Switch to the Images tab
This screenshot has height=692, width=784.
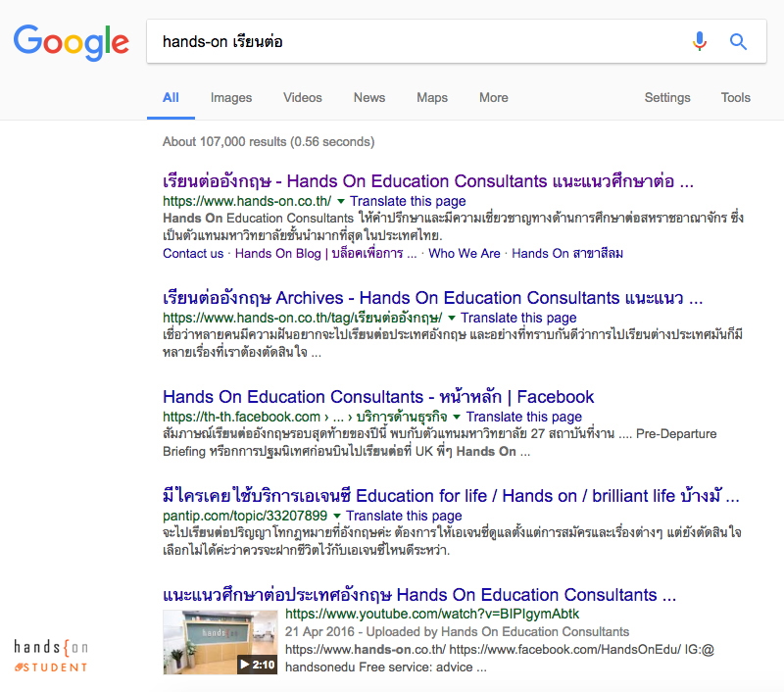(231, 97)
